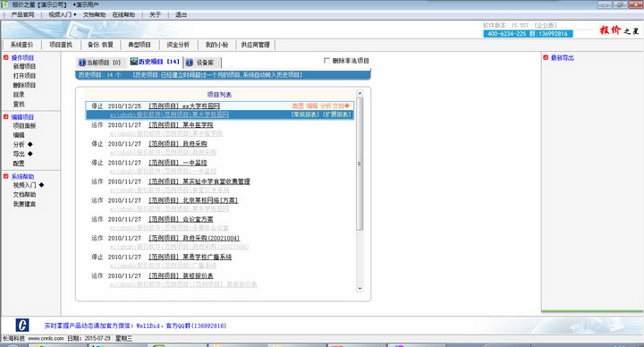644x347 pixels.
Task: Open 我的小秘 in the toolbar
Action: pyautogui.click(x=216, y=45)
